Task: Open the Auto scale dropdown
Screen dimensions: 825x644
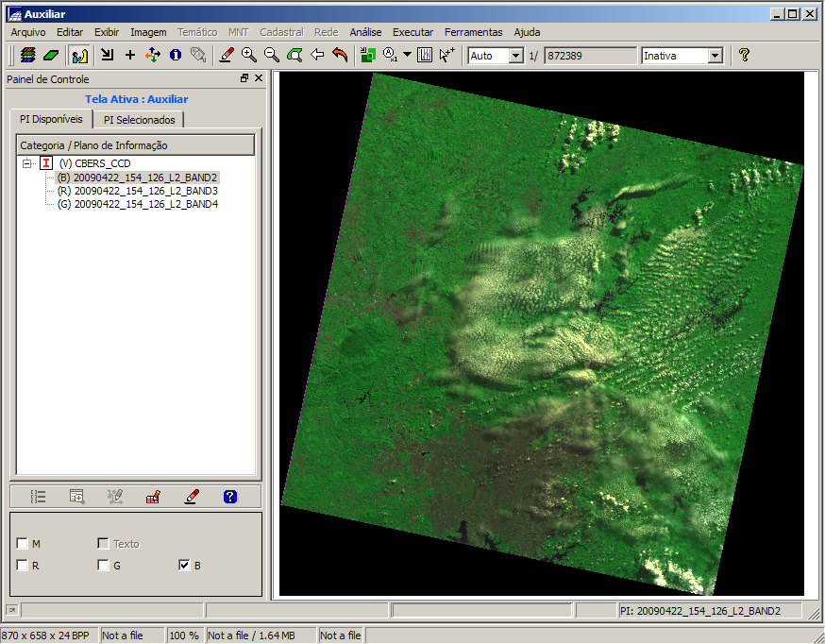Action: tap(515, 56)
